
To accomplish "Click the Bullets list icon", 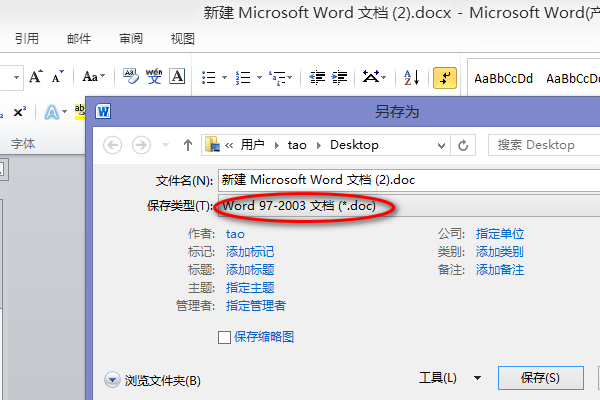I will [209, 78].
